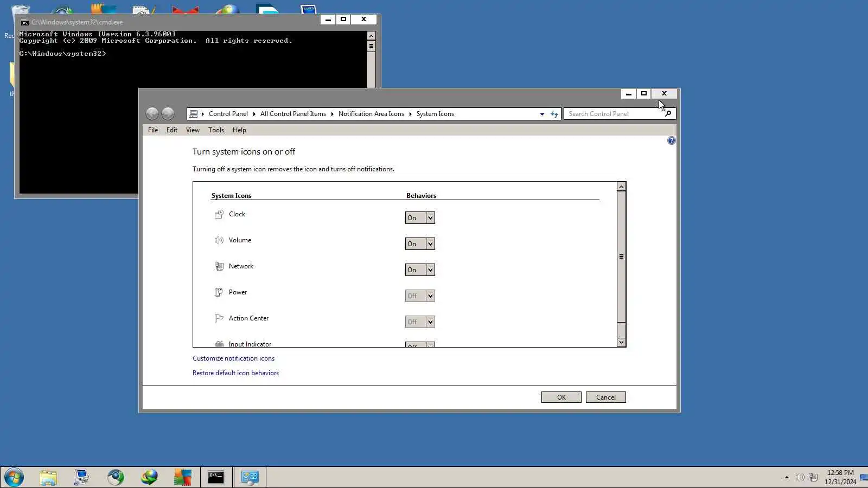Open the Volume behavior dropdown
The image size is (868, 488).
coord(420,244)
